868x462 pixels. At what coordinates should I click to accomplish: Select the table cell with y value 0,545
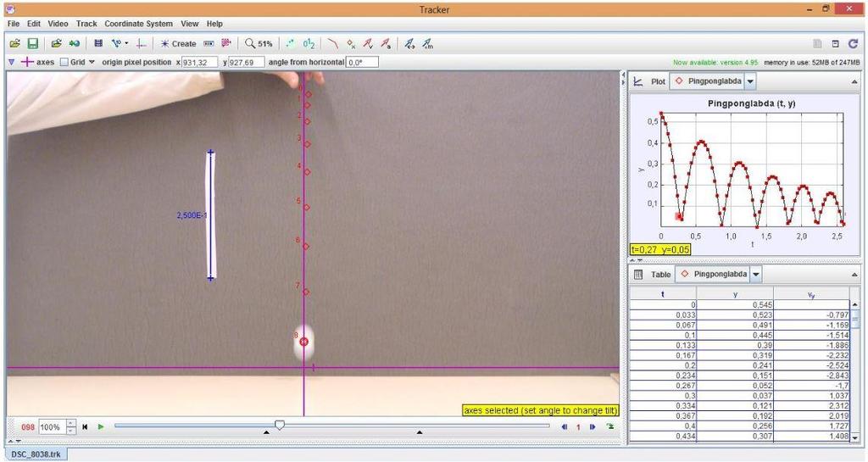click(735, 305)
